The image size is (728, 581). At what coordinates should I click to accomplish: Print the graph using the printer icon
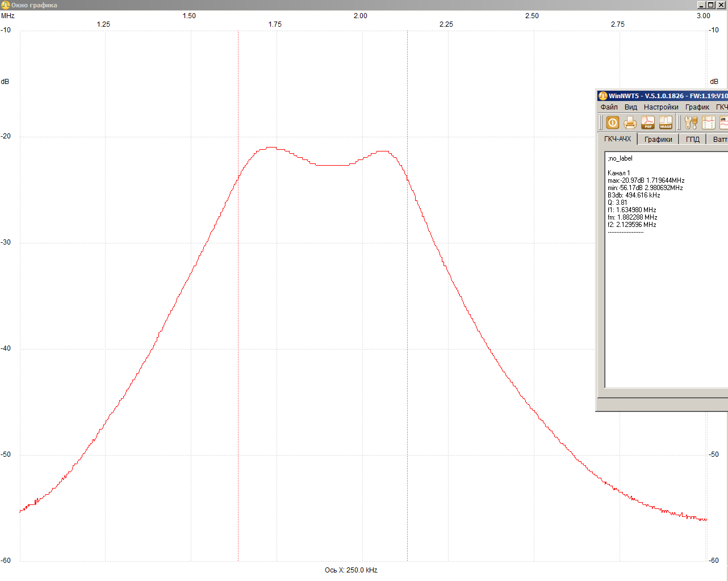tap(630, 123)
